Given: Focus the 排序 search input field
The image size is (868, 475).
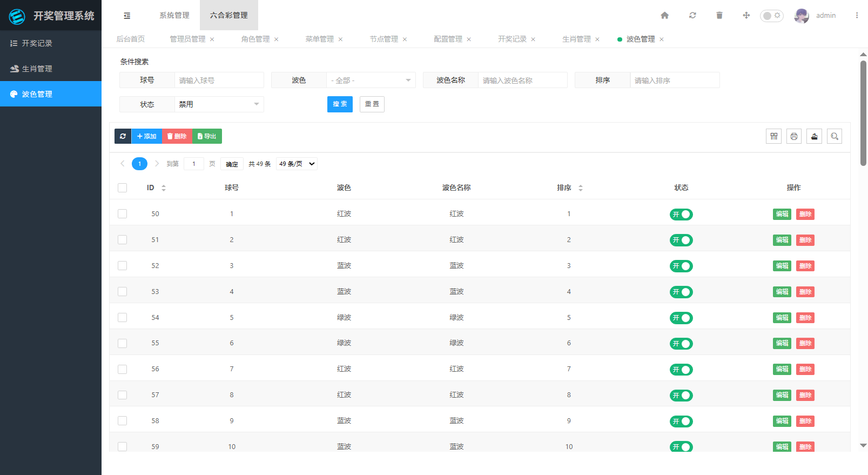Looking at the screenshot, I should (675, 80).
